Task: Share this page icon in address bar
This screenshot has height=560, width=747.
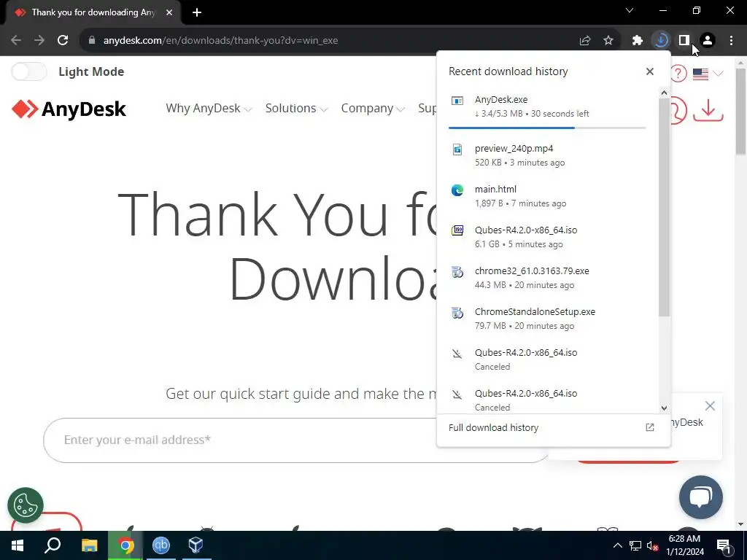Action: [585, 41]
